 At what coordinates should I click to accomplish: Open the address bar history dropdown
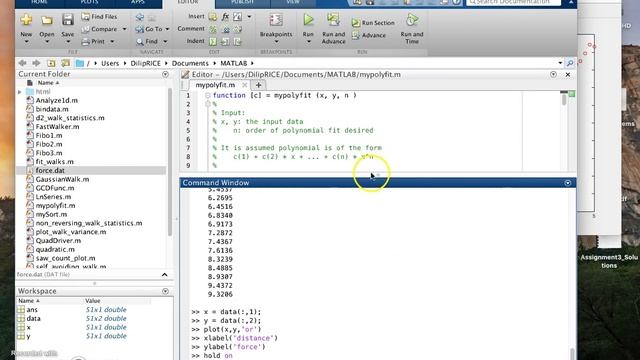click(x=560, y=63)
